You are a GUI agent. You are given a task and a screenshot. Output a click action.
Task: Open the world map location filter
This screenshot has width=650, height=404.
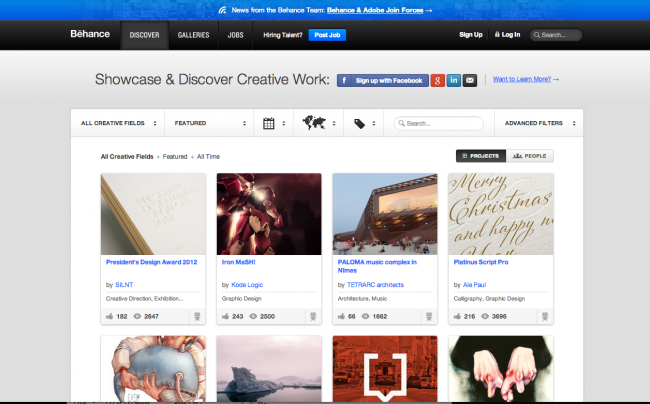coord(314,123)
